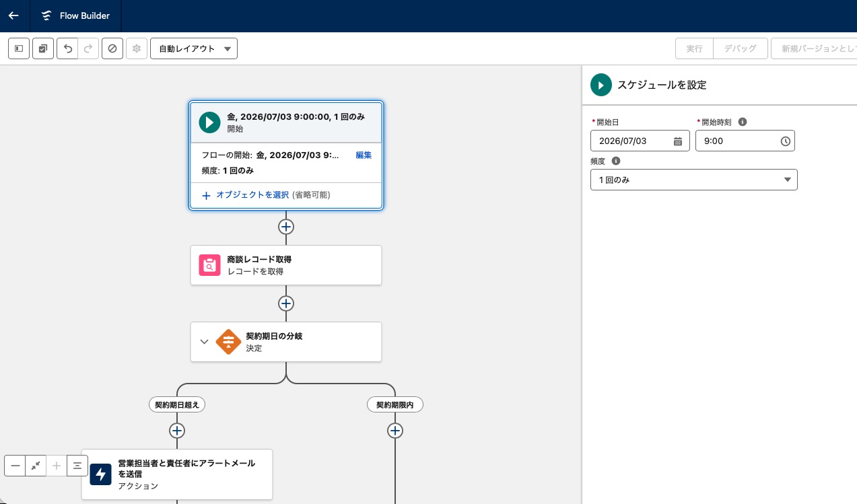Image resolution: width=857 pixels, height=504 pixels.
Task: Open the clock time picker icon
Action: [785, 141]
